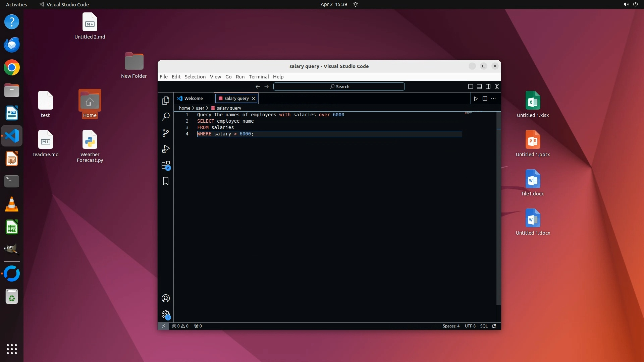Viewport: 644px width, 362px height.
Task: Open the Terminal menu
Action: pos(259,77)
